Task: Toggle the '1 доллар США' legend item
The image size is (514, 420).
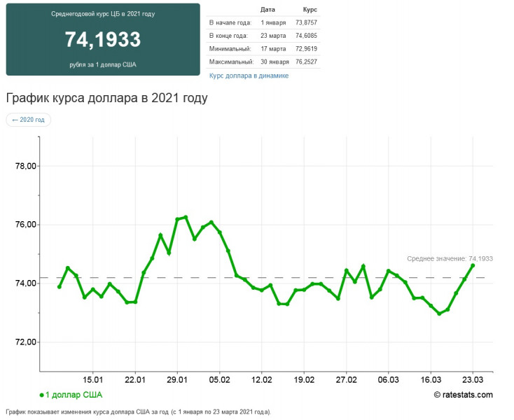Action: tap(71, 395)
